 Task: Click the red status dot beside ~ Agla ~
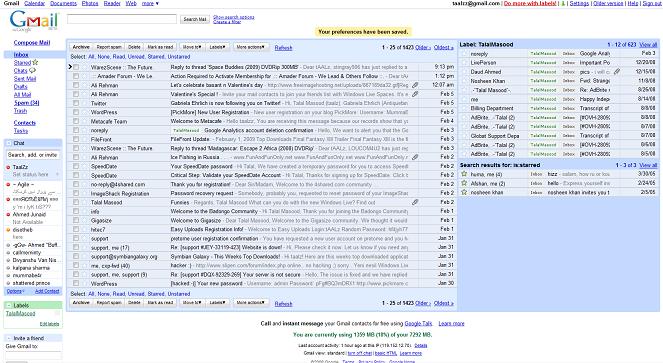(8, 184)
